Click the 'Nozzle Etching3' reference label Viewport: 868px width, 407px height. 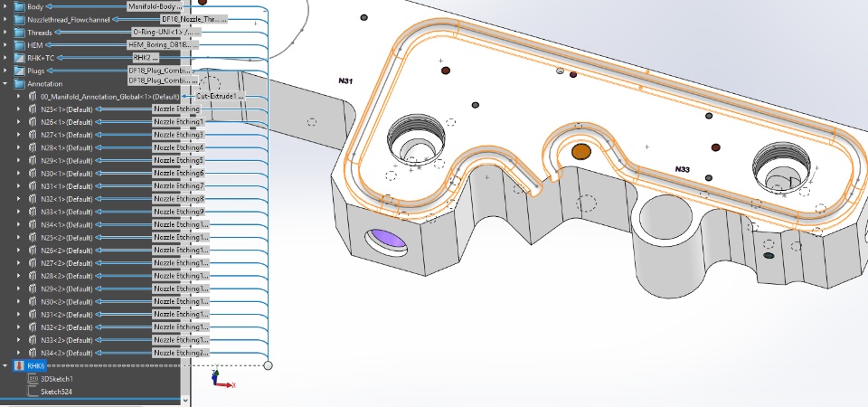click(x=179, y=135)
